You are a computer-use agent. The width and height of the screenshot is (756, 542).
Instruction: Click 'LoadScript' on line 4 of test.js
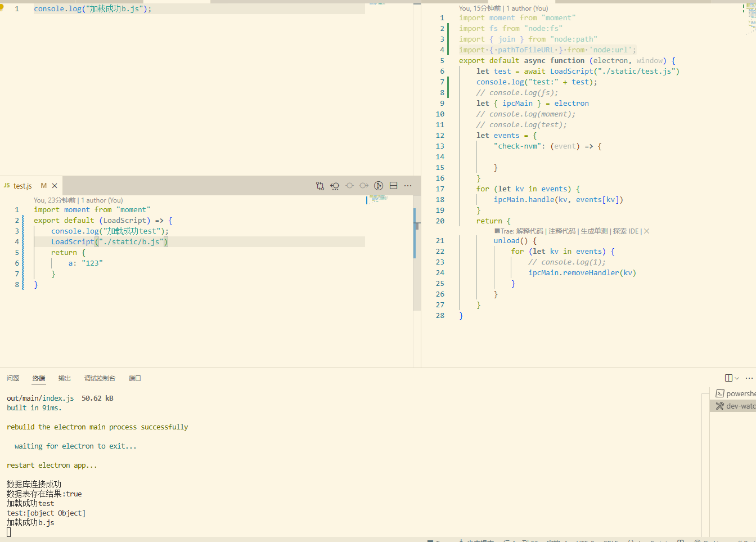[x=73, y=242]
